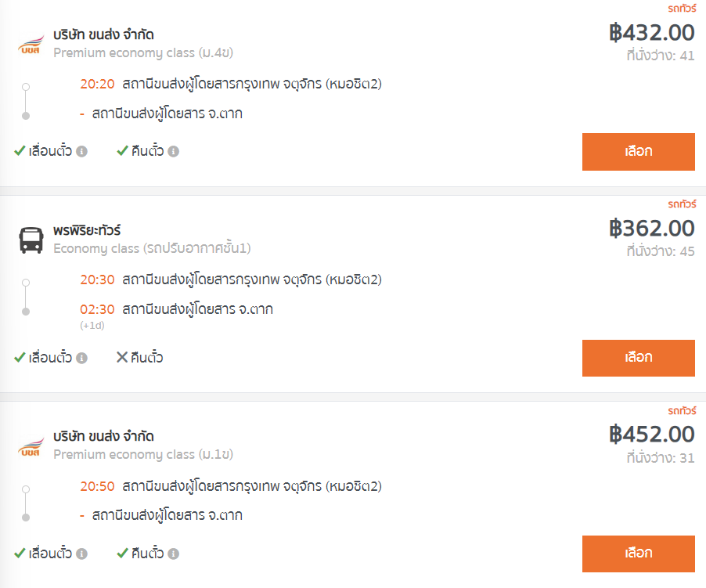This screenshot has width=706, height=588.
Task: Open info icon next to เลื่อนตั๋ว on 20:50 trip
Action: (x=81, y=554)
